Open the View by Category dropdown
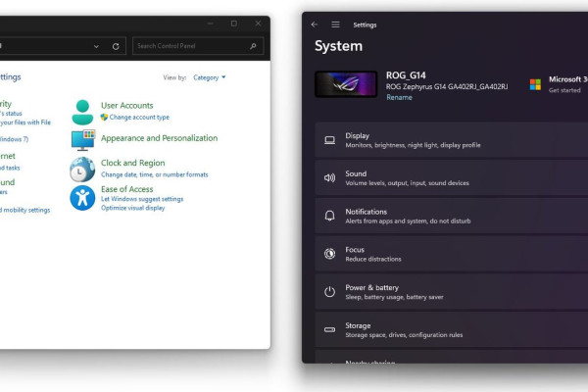The image size is (588, 392). [210, 77]
